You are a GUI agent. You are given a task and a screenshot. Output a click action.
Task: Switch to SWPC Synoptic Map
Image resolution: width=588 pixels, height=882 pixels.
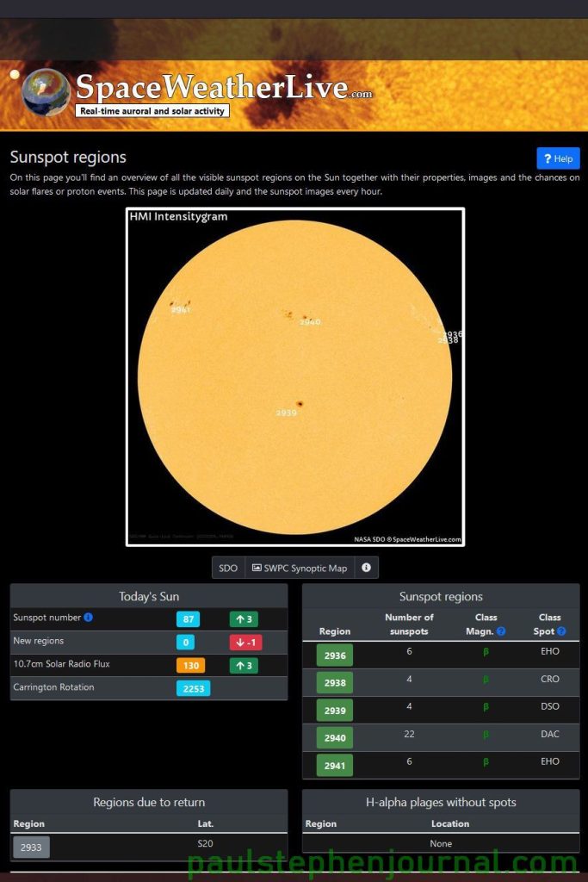coord(300,568)
